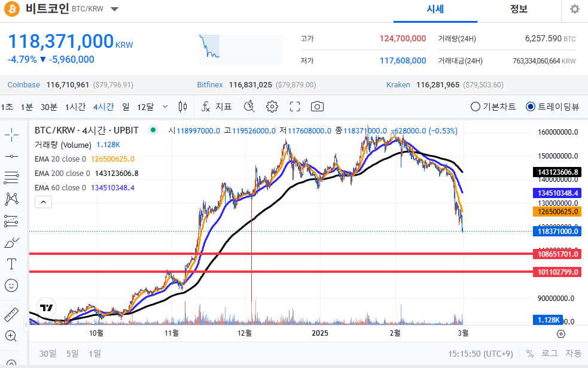Viewport: 588px width, 368px height.
Task: Select the brush drawing tool
Action: (x=11, y=243)
